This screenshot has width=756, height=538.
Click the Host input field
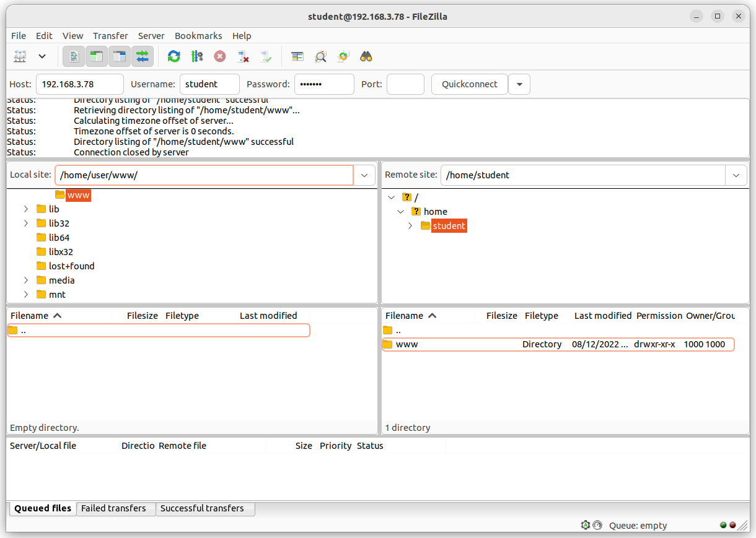coord(79,84)
